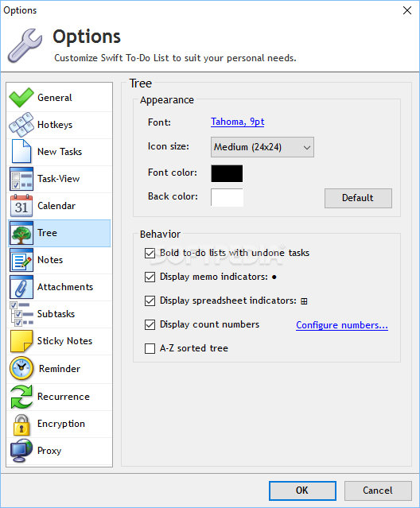
Task: Click the Tahoma, 9pt font link
Action: coord(238,122)
